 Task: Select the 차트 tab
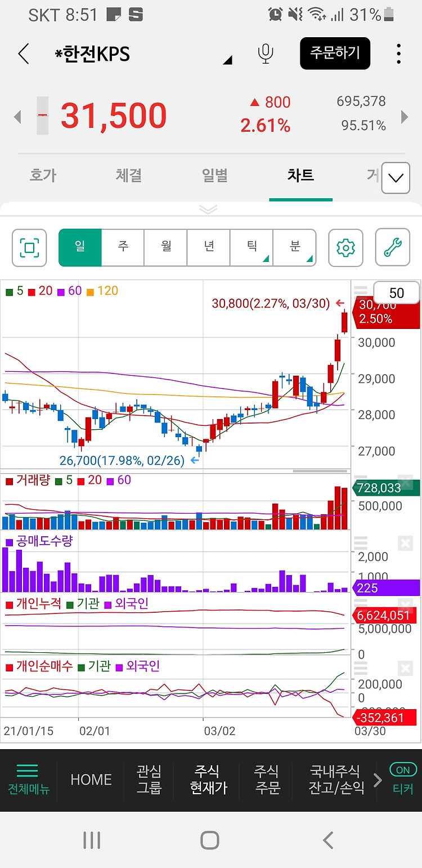(x=300, y=176)
